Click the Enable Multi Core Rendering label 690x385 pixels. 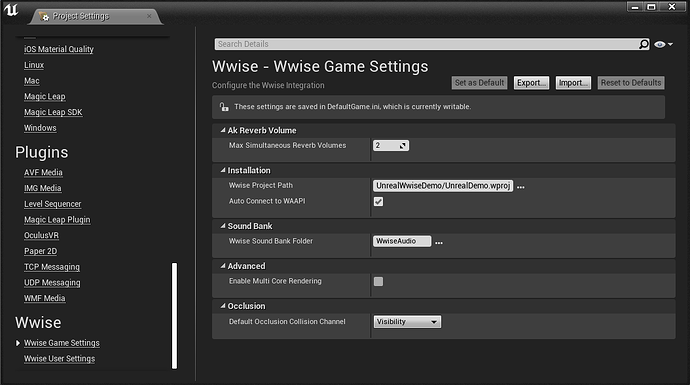pyautogui.click(x=275, y=281)
